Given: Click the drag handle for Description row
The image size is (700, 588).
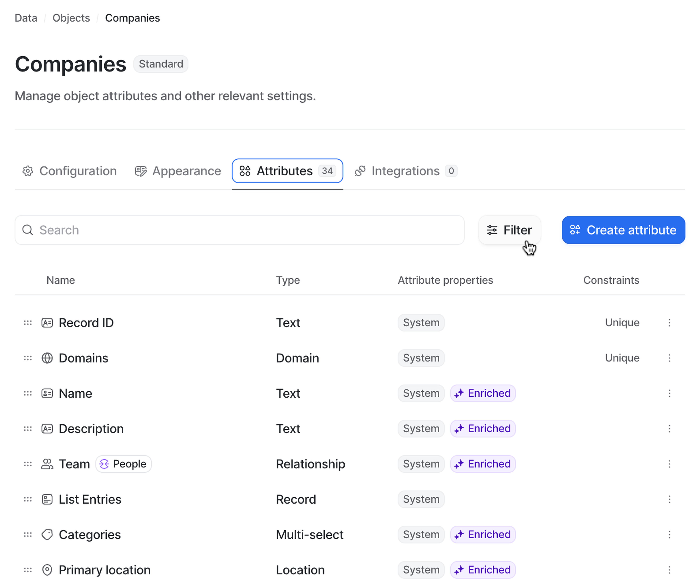Looking at the screenshot, I should pos(28,429).
